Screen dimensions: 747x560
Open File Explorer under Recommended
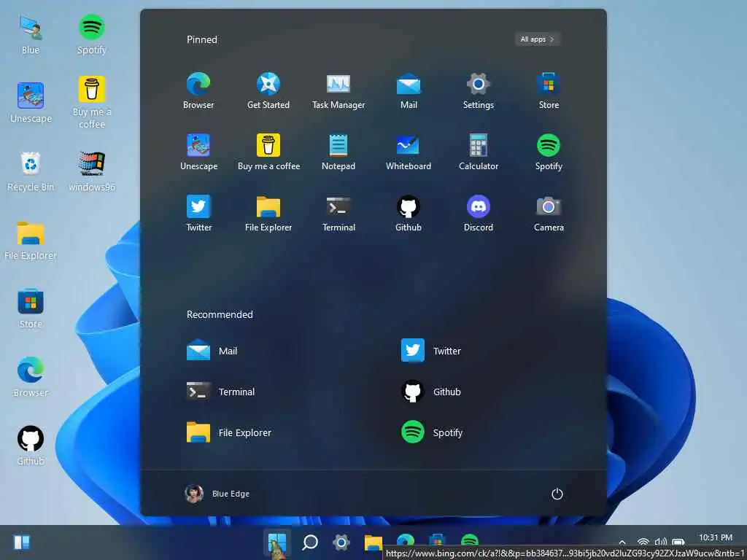(x=228, y=432)
